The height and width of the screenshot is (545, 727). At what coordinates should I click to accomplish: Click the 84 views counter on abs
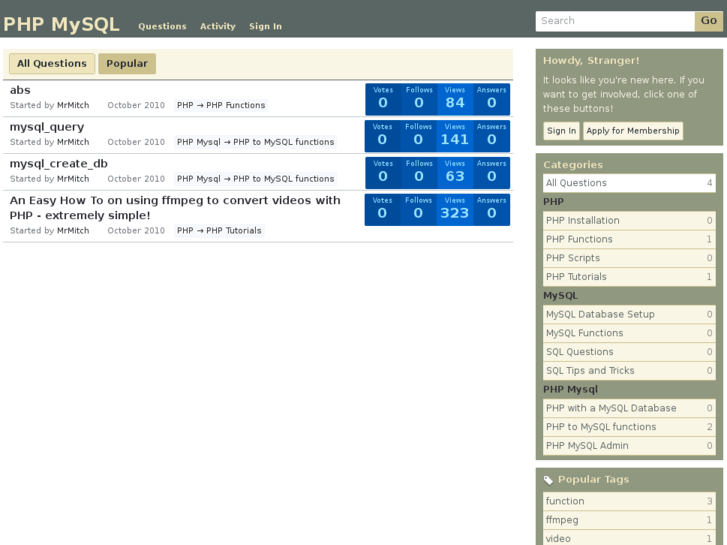tap(455, 99)
